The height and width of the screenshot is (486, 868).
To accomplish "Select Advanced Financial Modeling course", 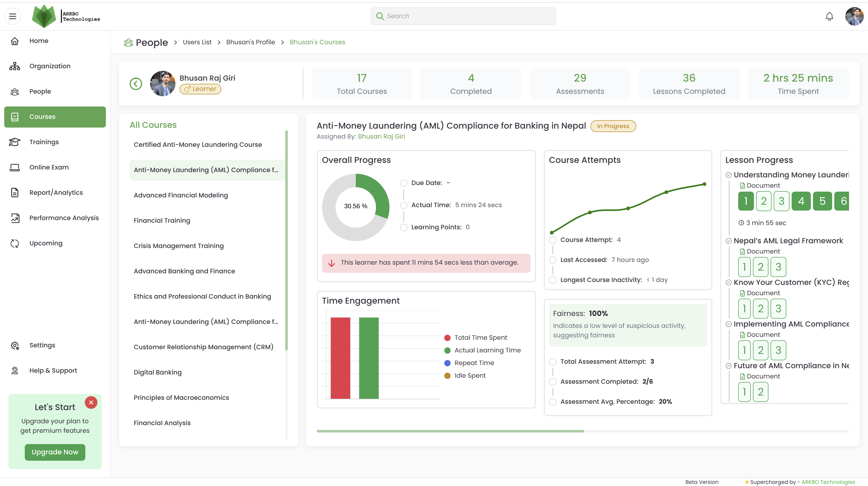I will coord(181,195).
